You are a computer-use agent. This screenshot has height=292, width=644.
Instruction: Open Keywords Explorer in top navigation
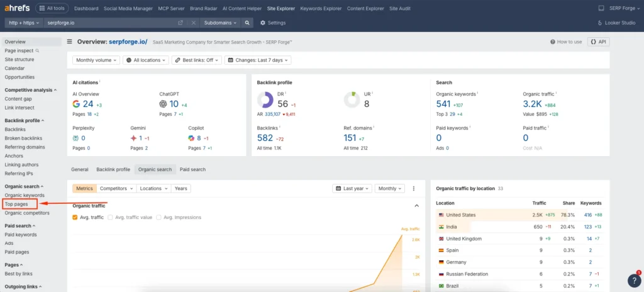click(322, 9)
